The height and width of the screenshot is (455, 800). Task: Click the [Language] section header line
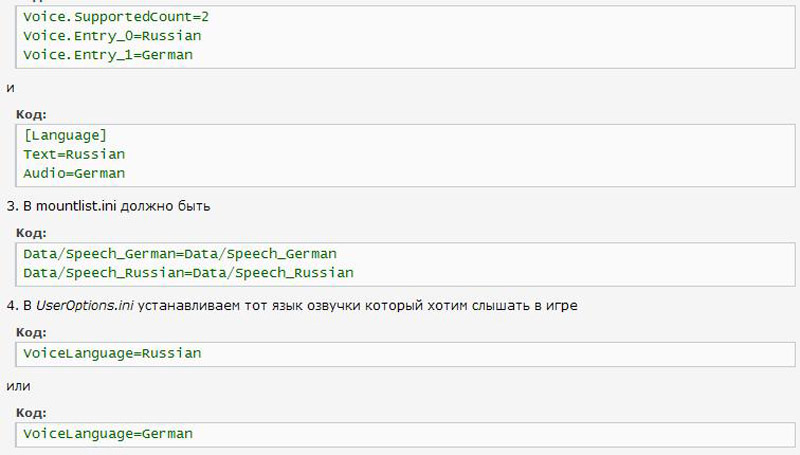65,135
